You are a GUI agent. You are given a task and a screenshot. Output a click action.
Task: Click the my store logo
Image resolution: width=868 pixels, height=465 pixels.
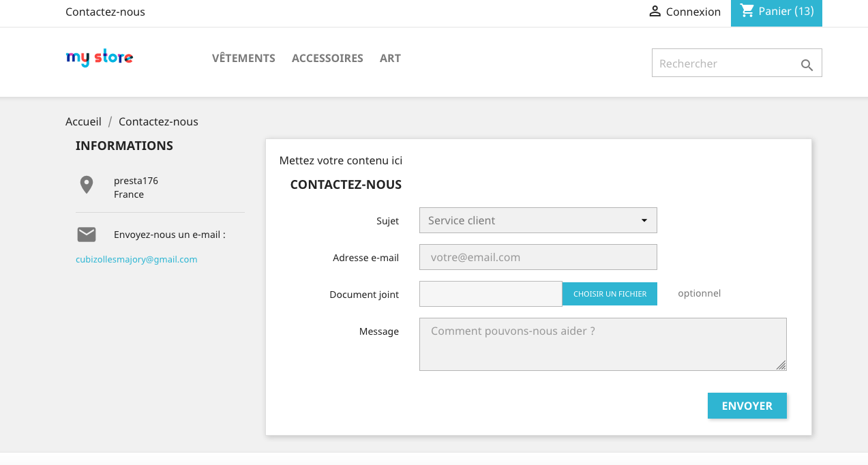click(100, 59)
